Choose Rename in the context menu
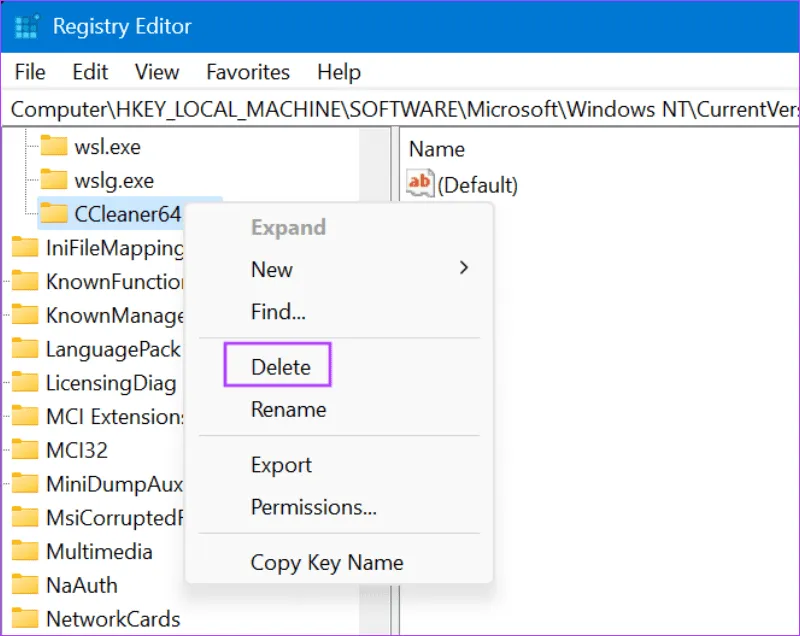This screenshot has height=636, width=800. (x=288, y=409)
